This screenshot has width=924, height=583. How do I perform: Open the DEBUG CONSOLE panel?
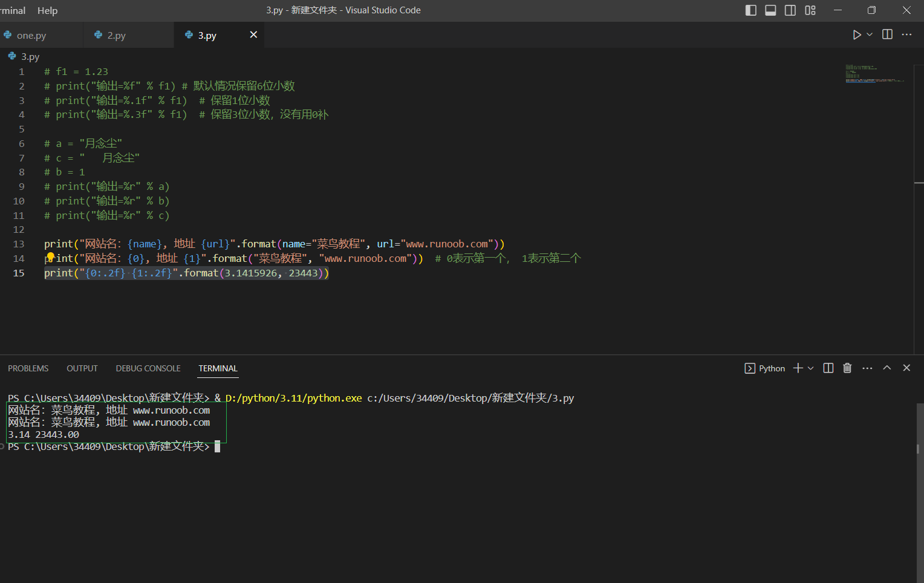(x=148, y=368)
